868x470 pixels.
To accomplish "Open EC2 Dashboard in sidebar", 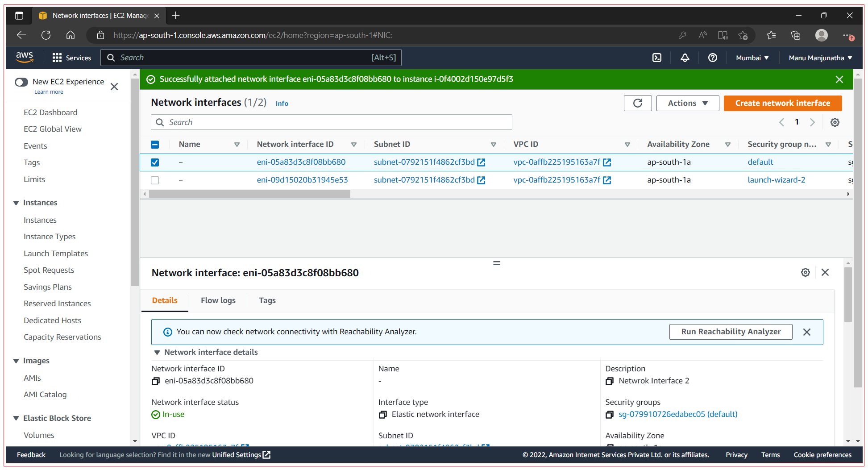I will click(51, 112).
